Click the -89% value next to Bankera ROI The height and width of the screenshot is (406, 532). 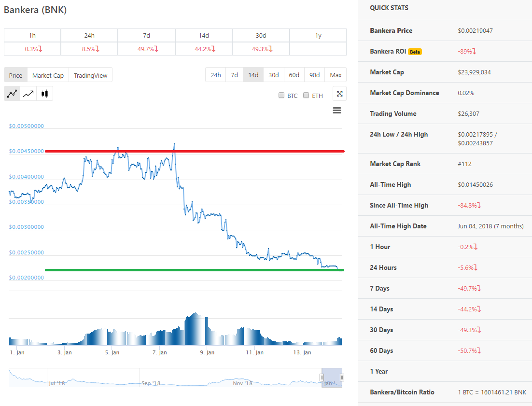coord(466,51)
